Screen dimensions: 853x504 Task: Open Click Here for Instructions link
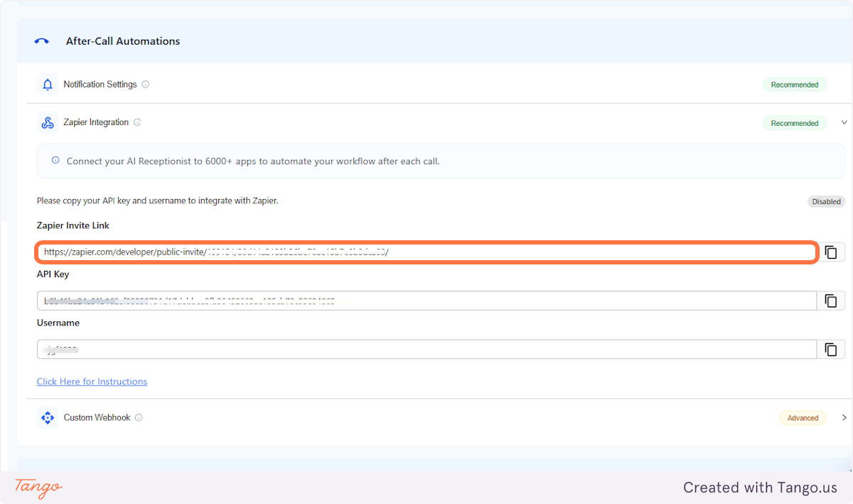click(92, 382)
